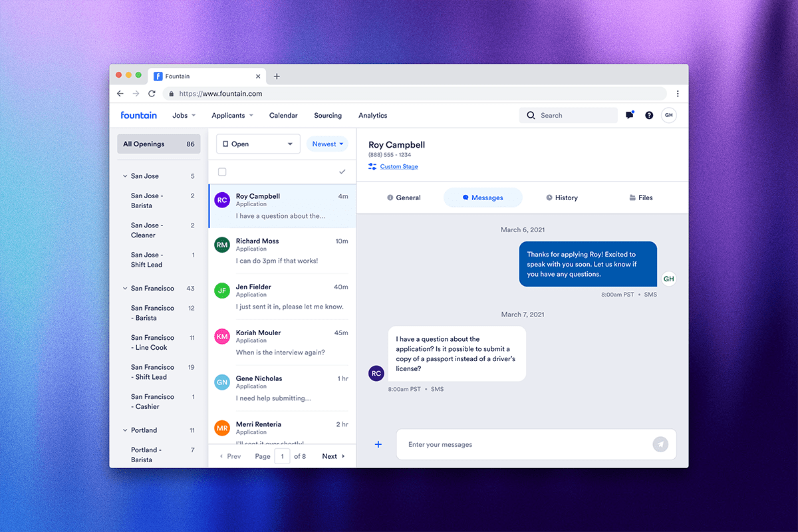Open the Open status dropdown

(258, 144)
